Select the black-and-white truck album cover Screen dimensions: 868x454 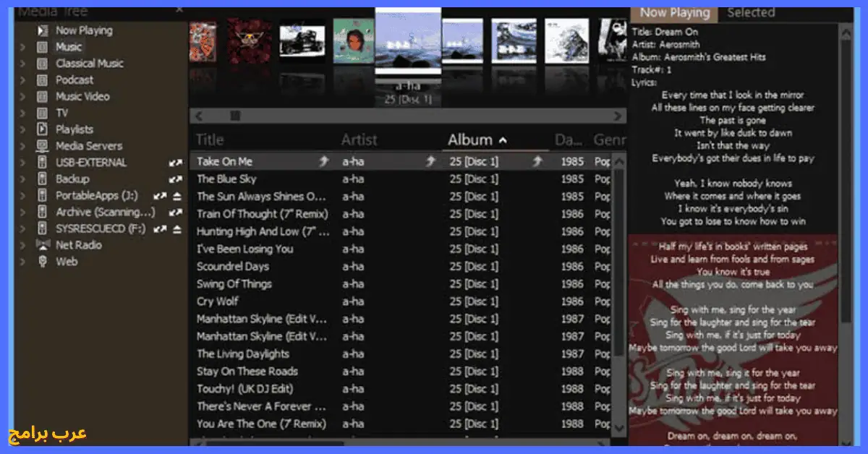302,40
